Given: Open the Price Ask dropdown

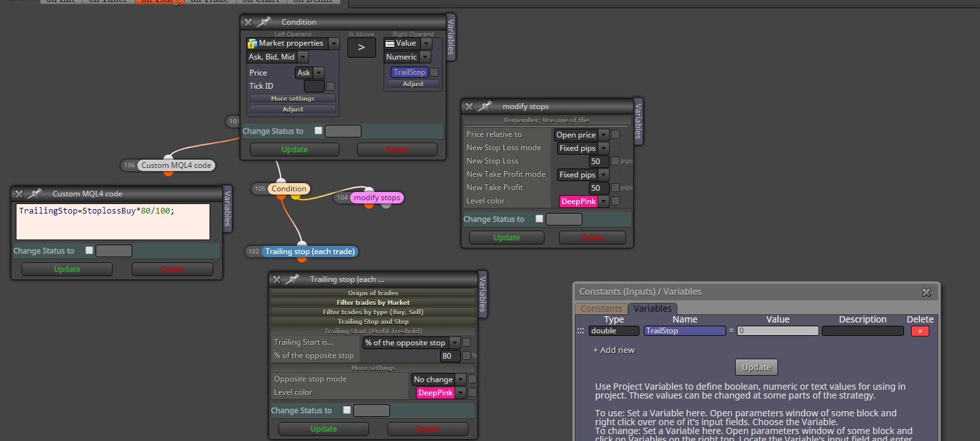Looking at the screenshot, I should click(x=310, y=73).
